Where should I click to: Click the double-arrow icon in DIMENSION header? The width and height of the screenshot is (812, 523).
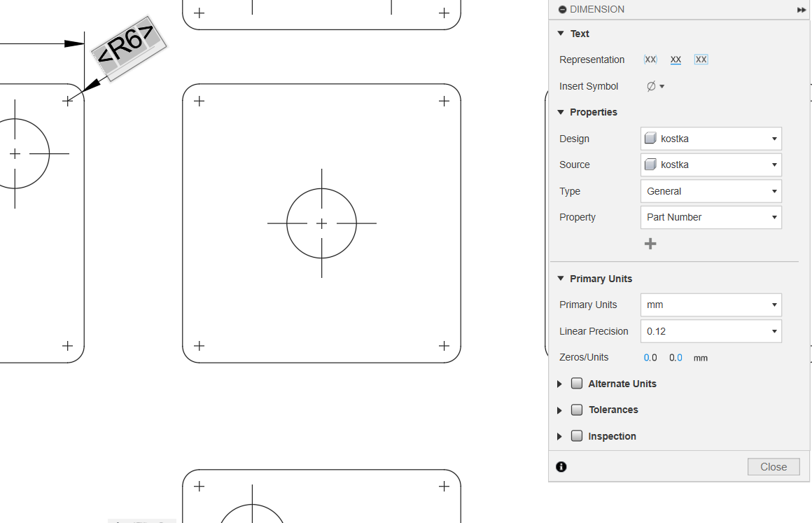801,10
